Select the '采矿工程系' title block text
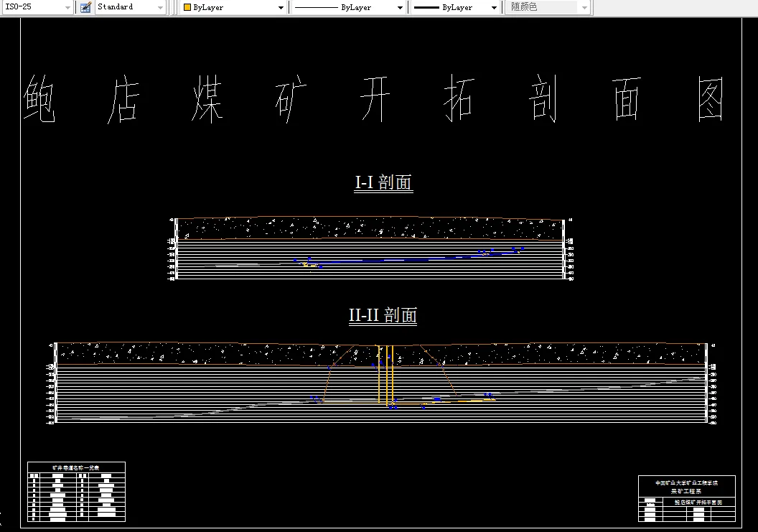This screenshot has width=758, height=532. (686, 491)
